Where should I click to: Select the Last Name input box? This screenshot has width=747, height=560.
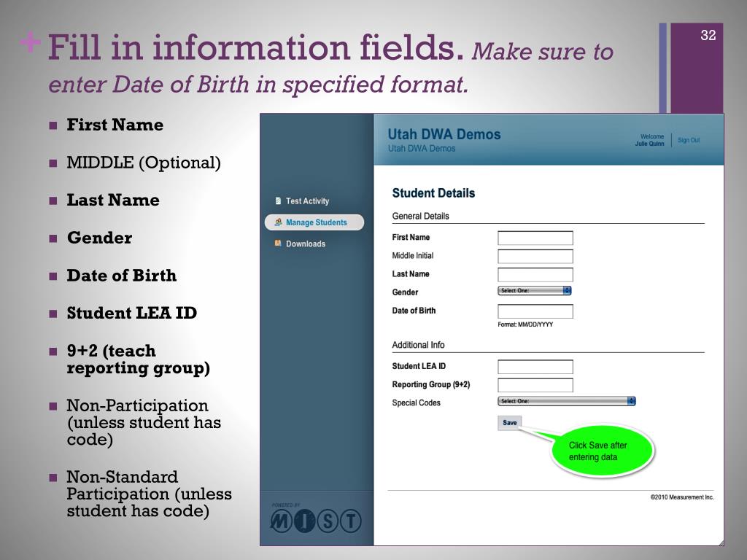(535, 275)
